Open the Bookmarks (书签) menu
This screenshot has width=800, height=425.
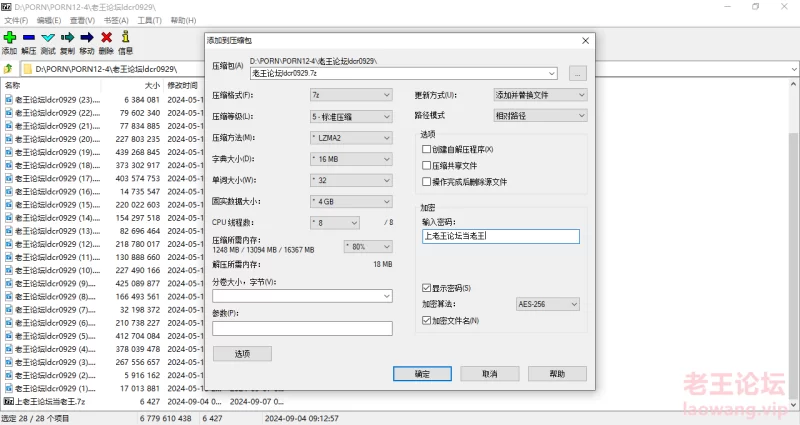click(116, 20)
